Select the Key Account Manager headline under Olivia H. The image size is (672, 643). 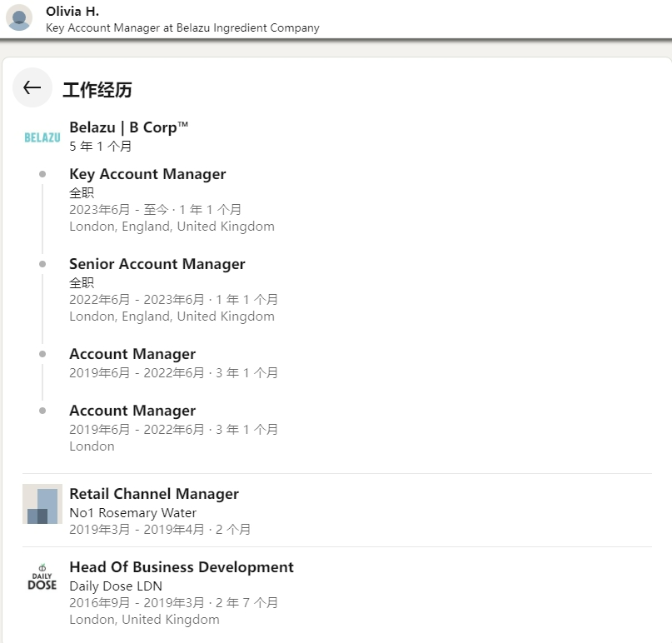182,27
